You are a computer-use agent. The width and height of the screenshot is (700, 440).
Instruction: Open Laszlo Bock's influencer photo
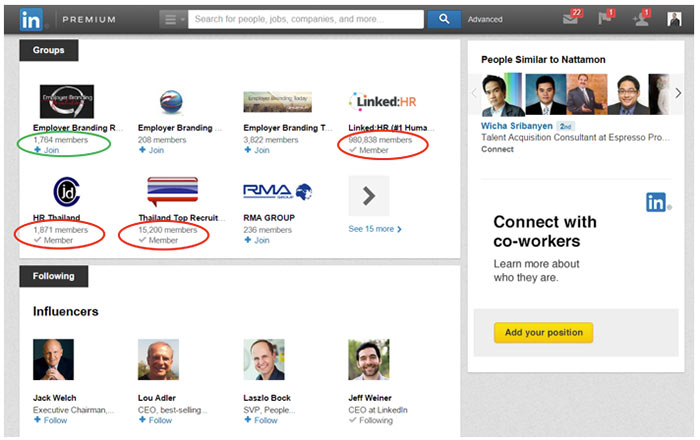pos(264,360)
